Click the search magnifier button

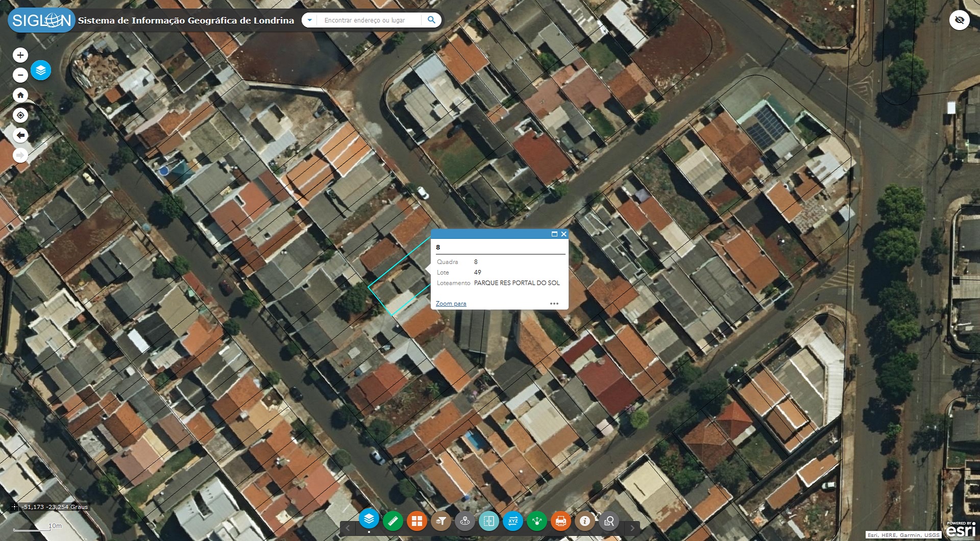pos(431,20)
